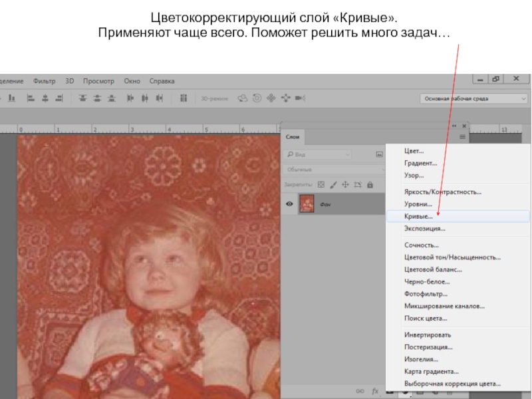This screenshot has width=532, height=399.
Task: Open the Фильтр menu
Action: pos(45,81)
